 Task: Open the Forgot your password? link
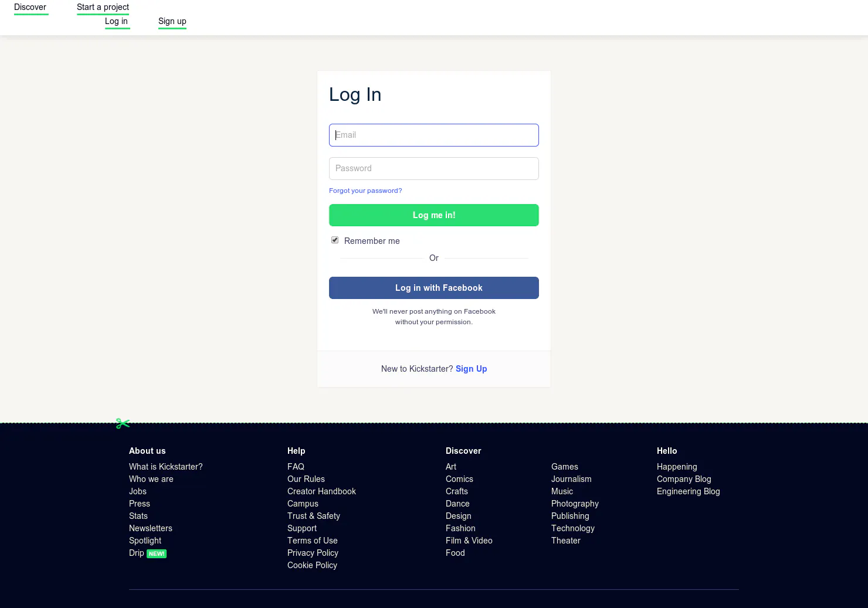(x=365, y=191)
